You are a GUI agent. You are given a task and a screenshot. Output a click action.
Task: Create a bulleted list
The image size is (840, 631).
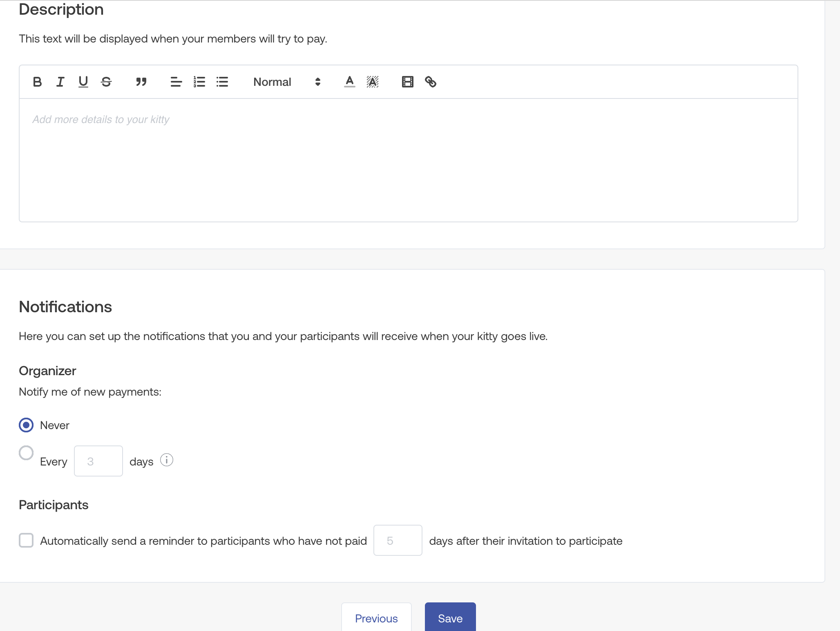[x=222, y=82]
